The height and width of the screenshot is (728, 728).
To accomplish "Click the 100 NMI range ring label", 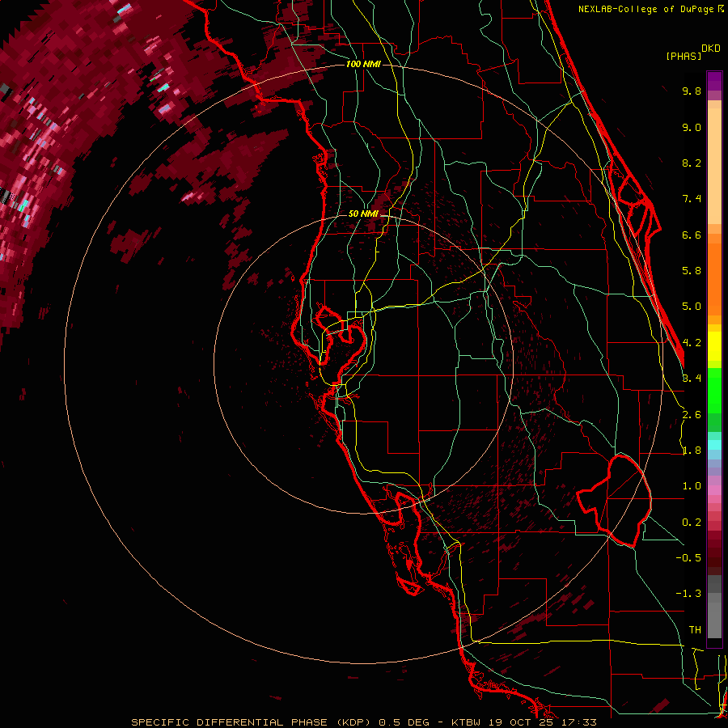I will tap(363, 64).
